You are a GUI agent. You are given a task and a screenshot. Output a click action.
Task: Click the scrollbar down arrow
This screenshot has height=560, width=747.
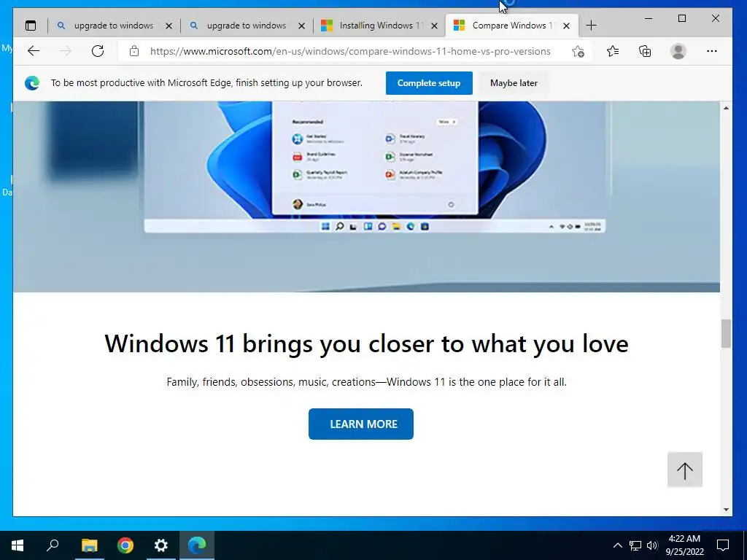(726, 510)
